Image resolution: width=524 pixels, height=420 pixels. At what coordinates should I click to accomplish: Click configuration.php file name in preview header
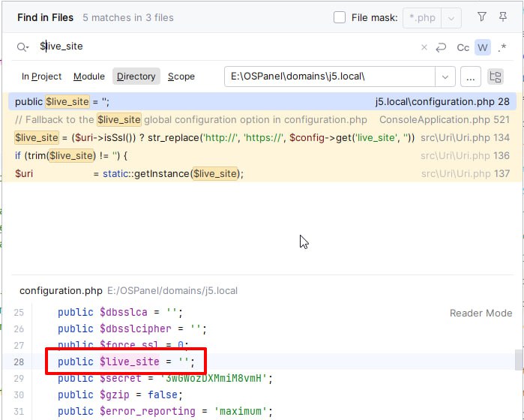[x=61, y=290]
